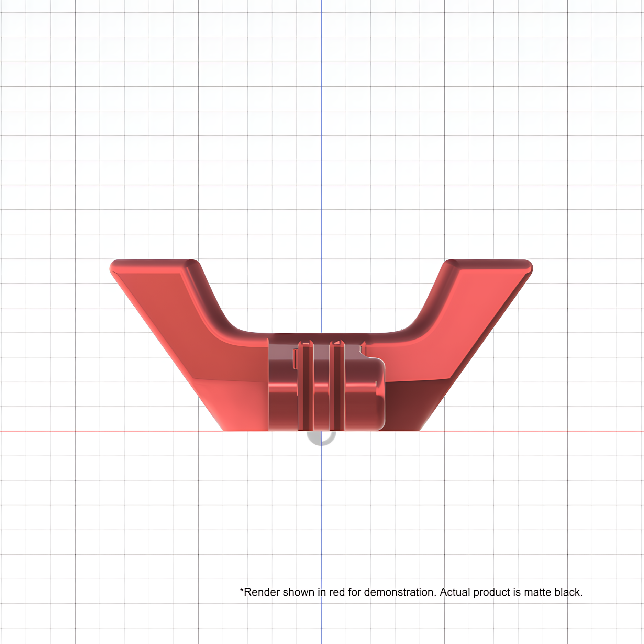Select the top-left rounded corner of the left wing
This screenshot has width=644, height=644.
[115, 266]
